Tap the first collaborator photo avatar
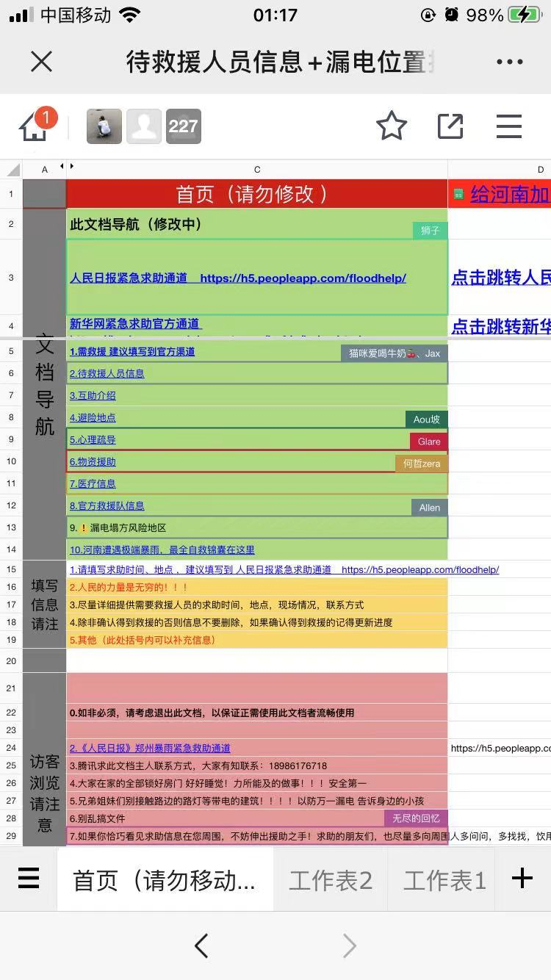 [104, 126]
